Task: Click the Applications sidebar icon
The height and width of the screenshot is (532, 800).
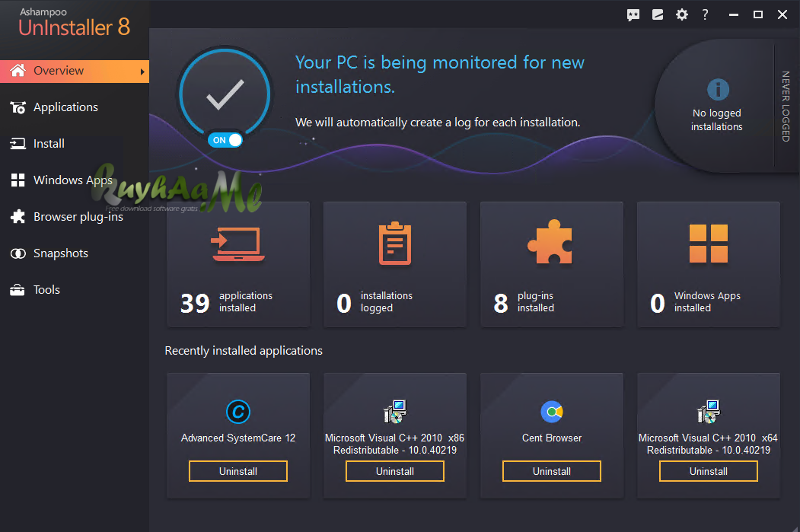Action: coord(18,107)
